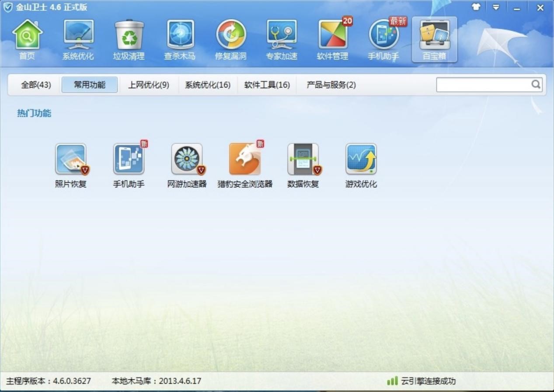Click the search magnifier icon

tap(536, 84)
